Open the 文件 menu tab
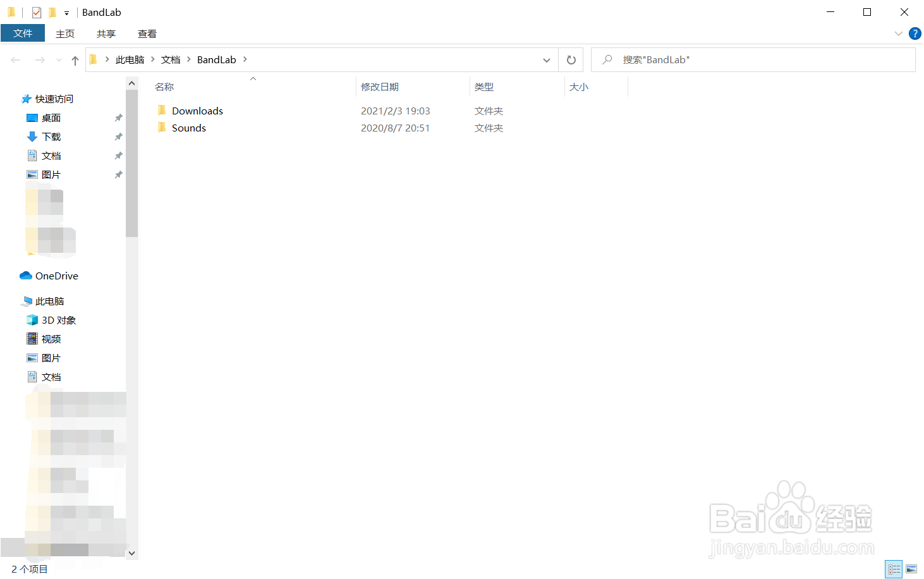 [23, 33]
